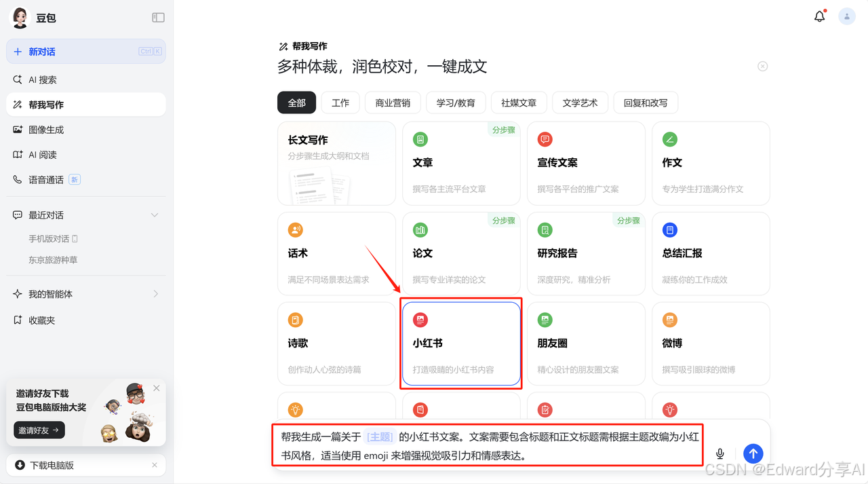The width and height of the screenshot is (868, 484).
Task: Select the 回复和改写 category tab
Action: point(646,103)
